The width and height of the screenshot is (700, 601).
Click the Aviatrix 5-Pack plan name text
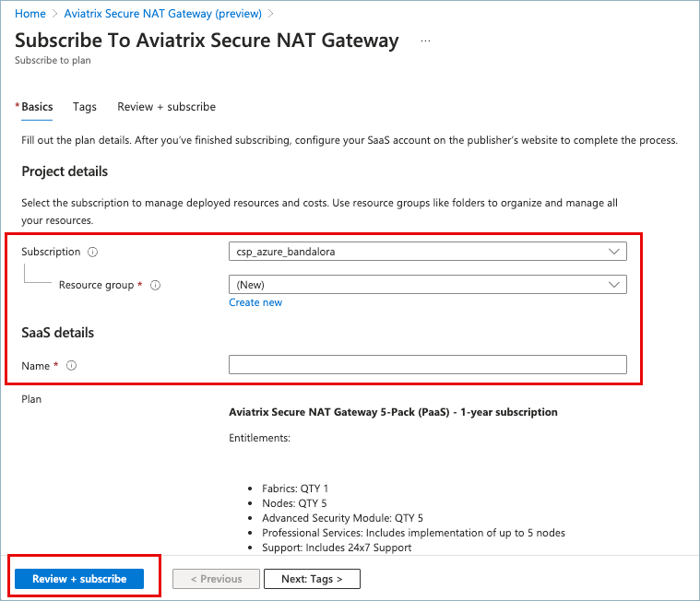tap(393, 412)
